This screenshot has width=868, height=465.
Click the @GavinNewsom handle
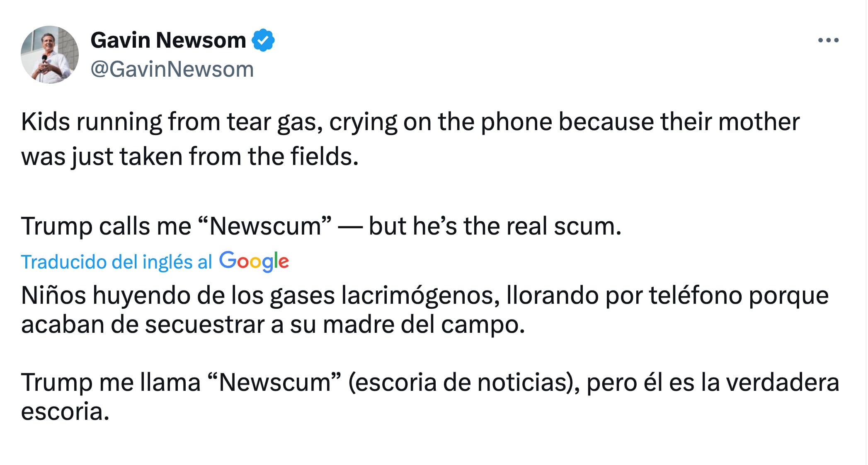(172, 69)
